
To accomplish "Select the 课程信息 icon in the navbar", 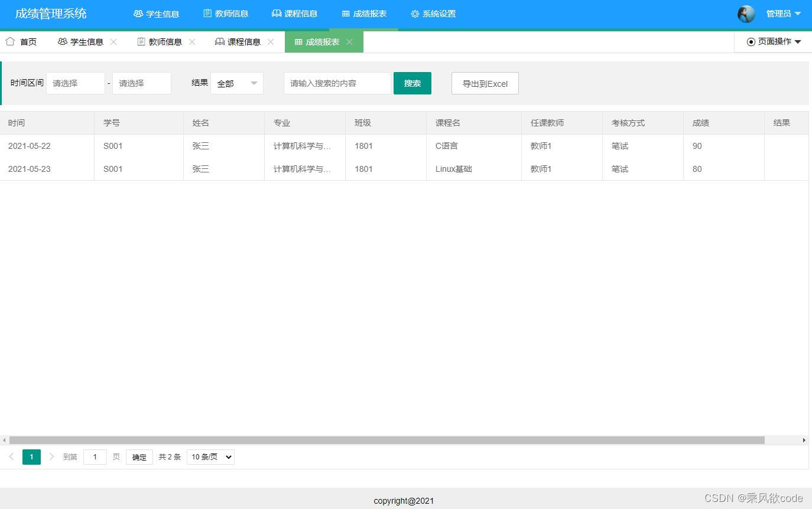I will coord(277,14).
